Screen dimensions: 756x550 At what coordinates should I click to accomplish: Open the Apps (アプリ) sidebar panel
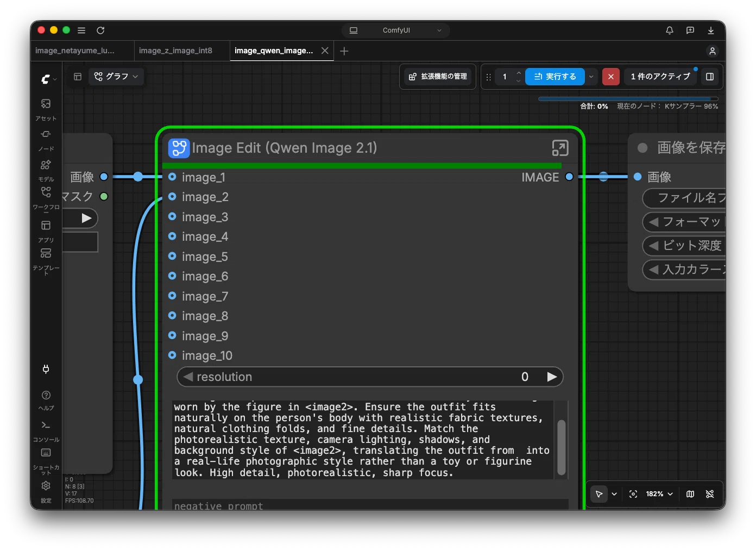pos(46,231)
